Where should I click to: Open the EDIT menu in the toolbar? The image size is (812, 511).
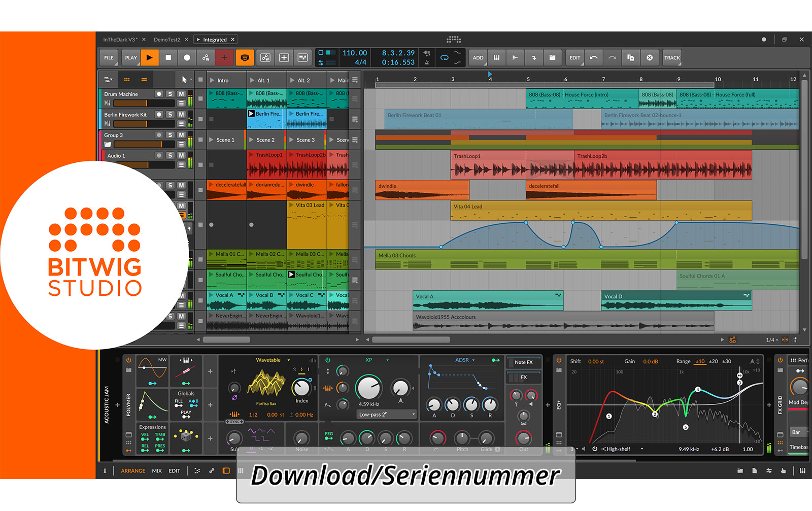coord(574,58)
